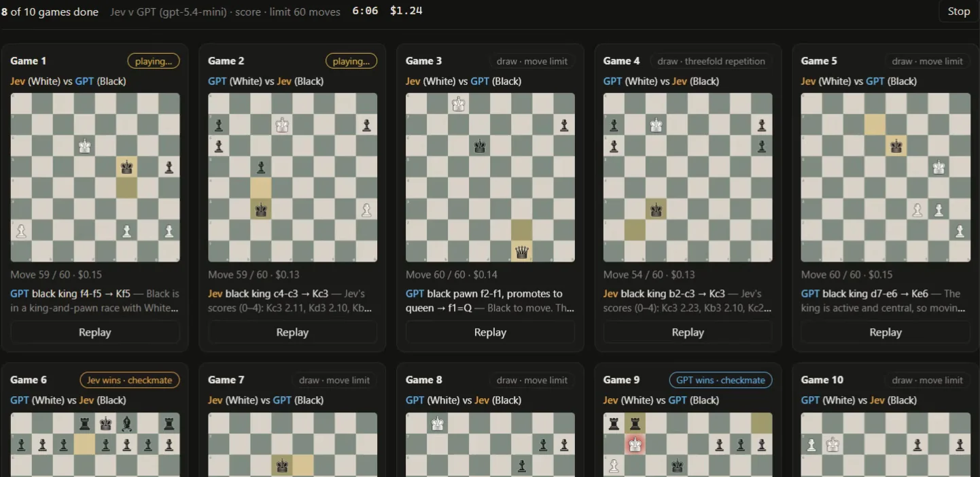Click the white king on Game 5 board

click(939, 167)
